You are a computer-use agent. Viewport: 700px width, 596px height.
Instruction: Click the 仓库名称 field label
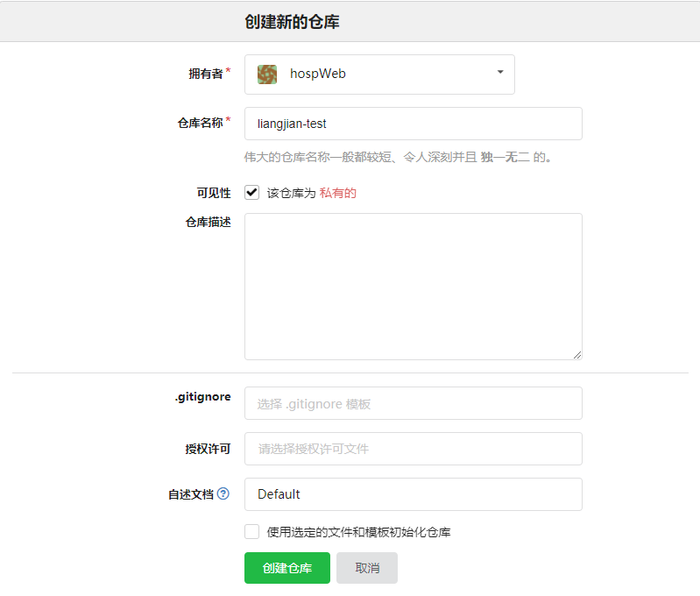point(200,124)
